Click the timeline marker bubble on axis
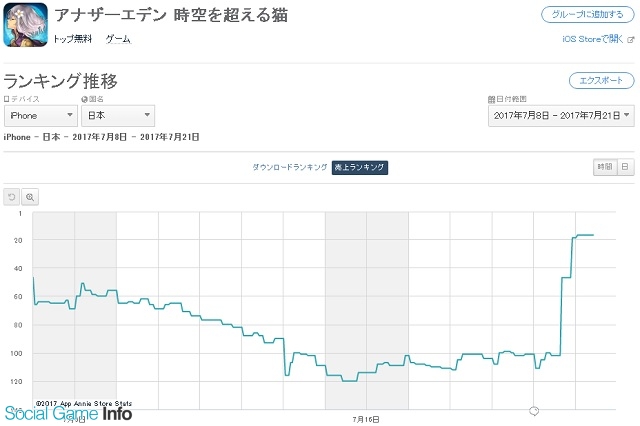640x426 pixels. point(534,411)
